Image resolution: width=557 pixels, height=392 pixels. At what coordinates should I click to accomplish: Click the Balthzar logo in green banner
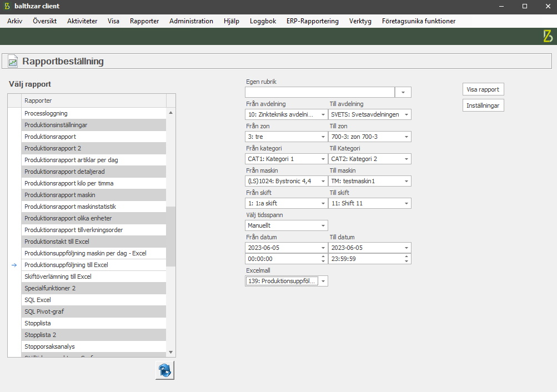[548, 37]
